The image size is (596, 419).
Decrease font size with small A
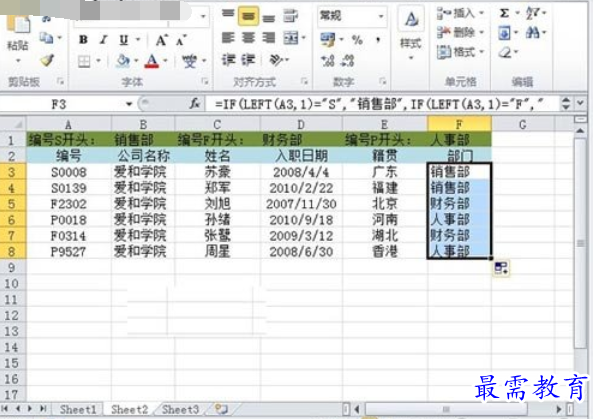pyautogui.click(x=181, y=40)
